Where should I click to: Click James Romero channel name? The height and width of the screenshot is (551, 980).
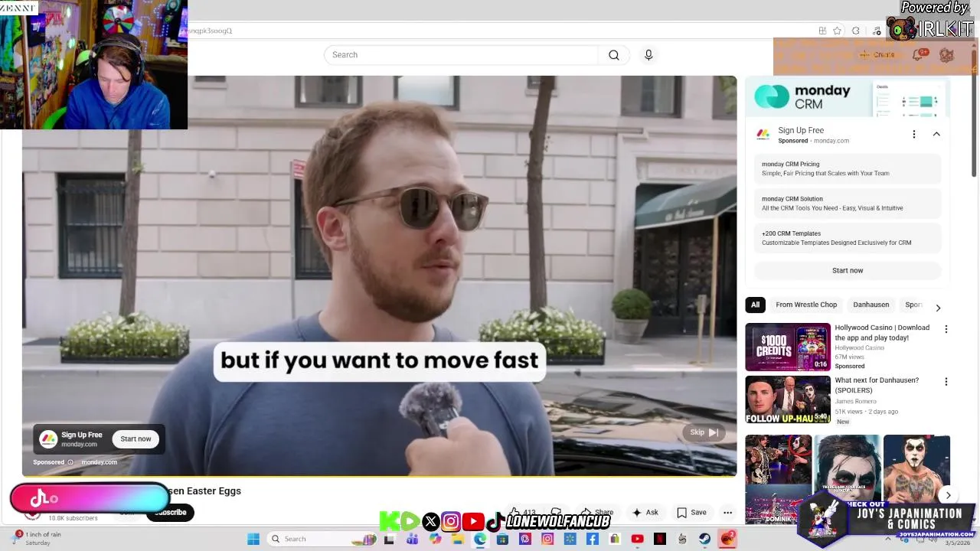point(855,402)
